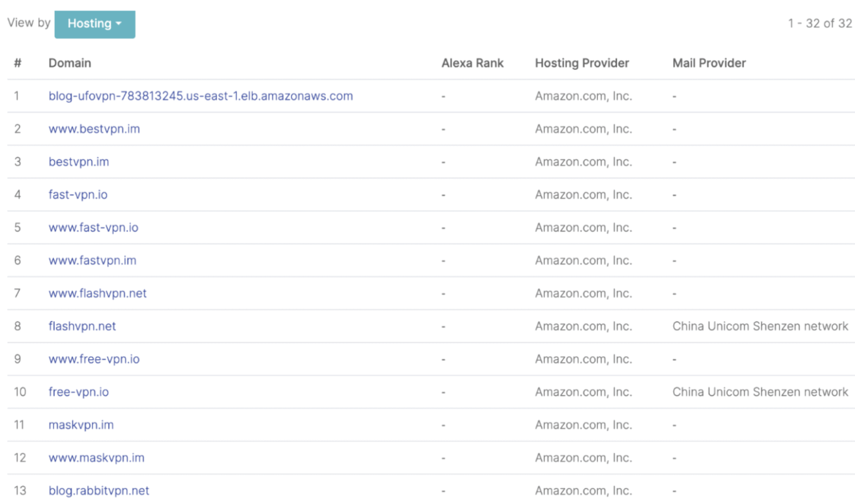Click the Alexa Rank column header
The height and width of the screenshot is (504, 855).
point(472,63)
